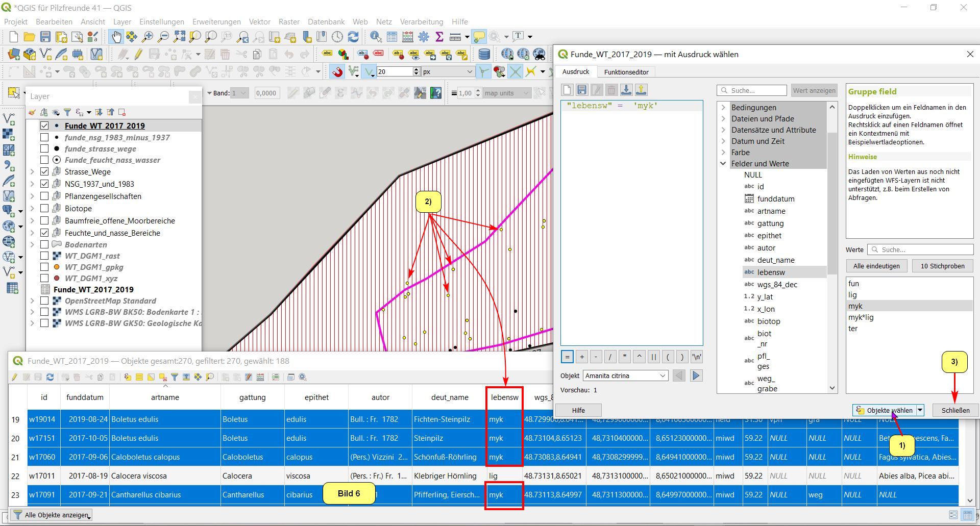The height and width of the screenshot is (526, 980).
Task: Click the Schließen button
Action: (x=955, y=410)
